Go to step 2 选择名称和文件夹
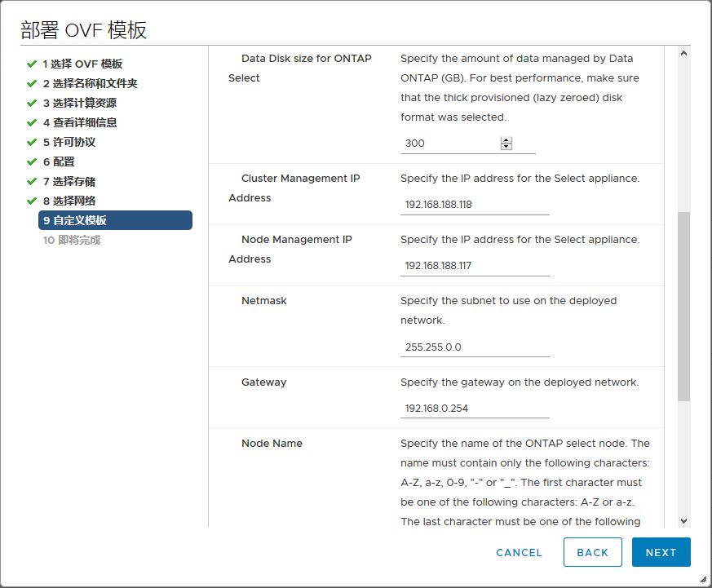 coord(90,83)
